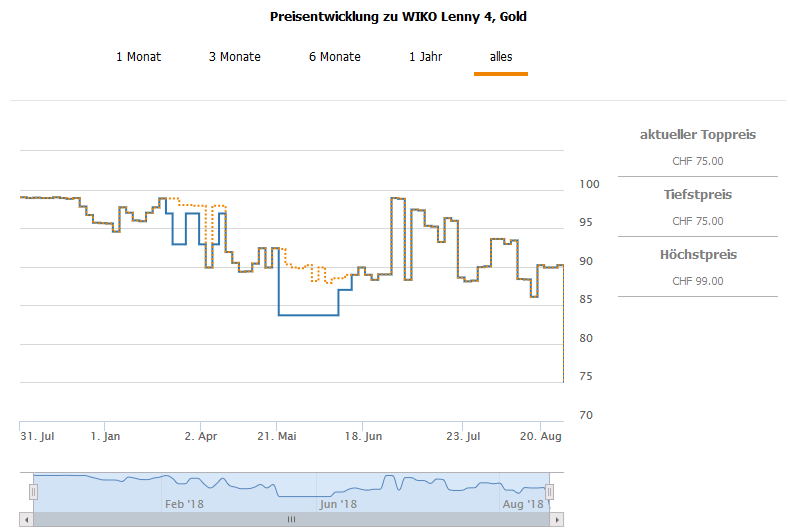Click the left navigator range handle
The height and width of the screenshot is (531, 790).
(x=33, y=492)
